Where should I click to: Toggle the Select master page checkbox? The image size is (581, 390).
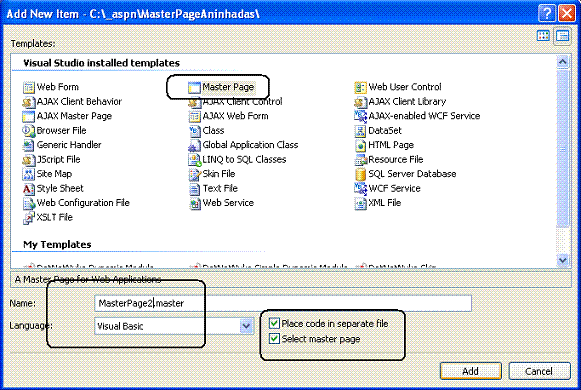274,339
